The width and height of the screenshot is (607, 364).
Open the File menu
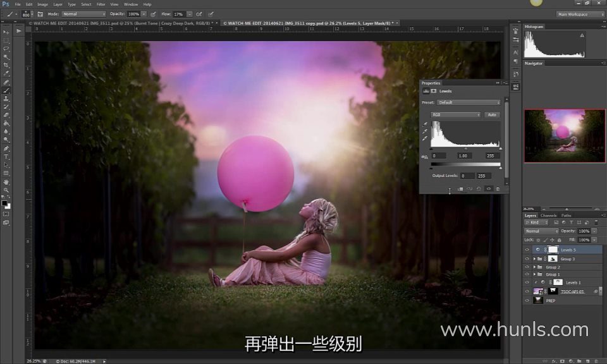click(18, 4)
